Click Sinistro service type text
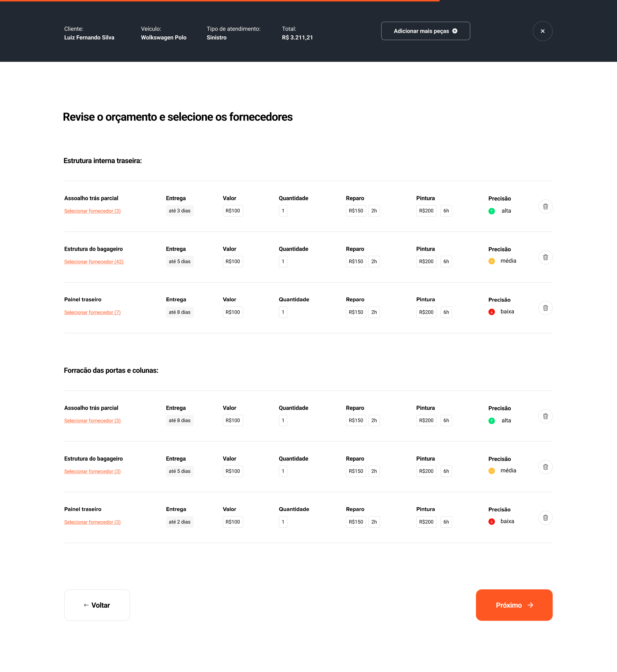Image resolution: width=617 pixels, height=672 pixels. 216,38
